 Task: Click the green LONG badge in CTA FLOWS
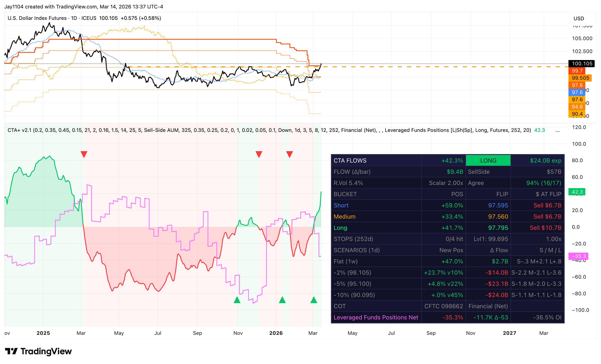[488, 160]
